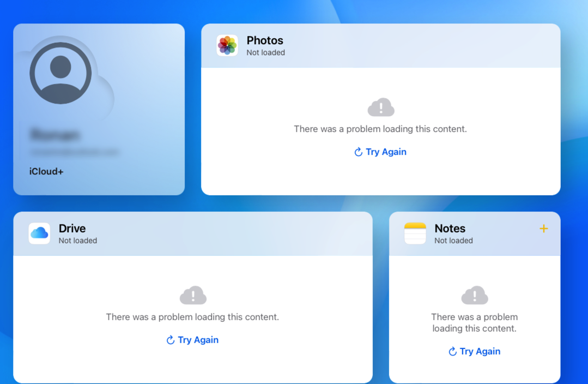Retry loading Notes with Try Again

click(x=474, y=351)
